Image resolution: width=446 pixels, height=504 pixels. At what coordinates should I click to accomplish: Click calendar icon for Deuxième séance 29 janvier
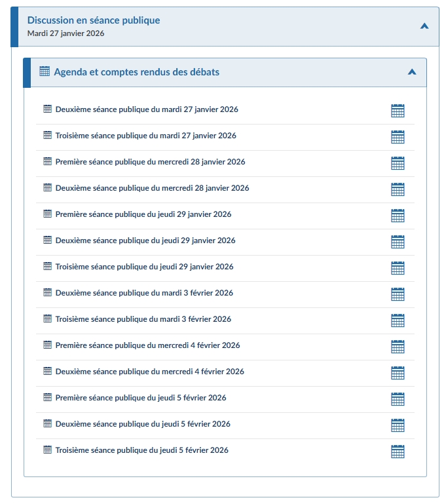[398, 242]
